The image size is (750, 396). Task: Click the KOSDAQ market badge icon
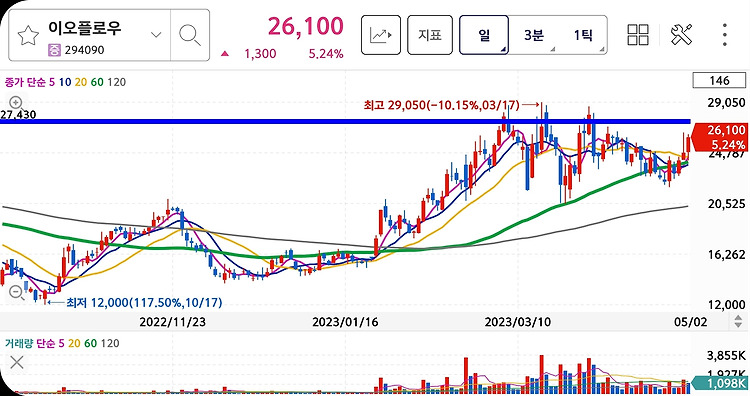click(x=55, y=50)
